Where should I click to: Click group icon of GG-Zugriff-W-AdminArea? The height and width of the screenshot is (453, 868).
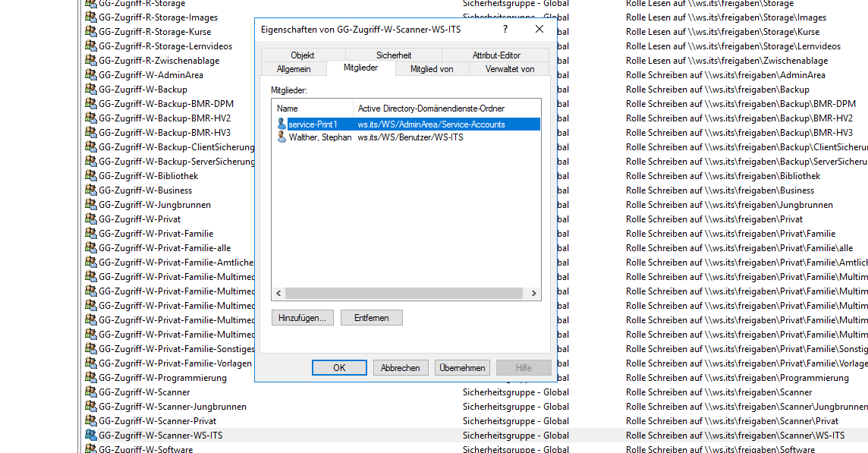coord(91,74)
